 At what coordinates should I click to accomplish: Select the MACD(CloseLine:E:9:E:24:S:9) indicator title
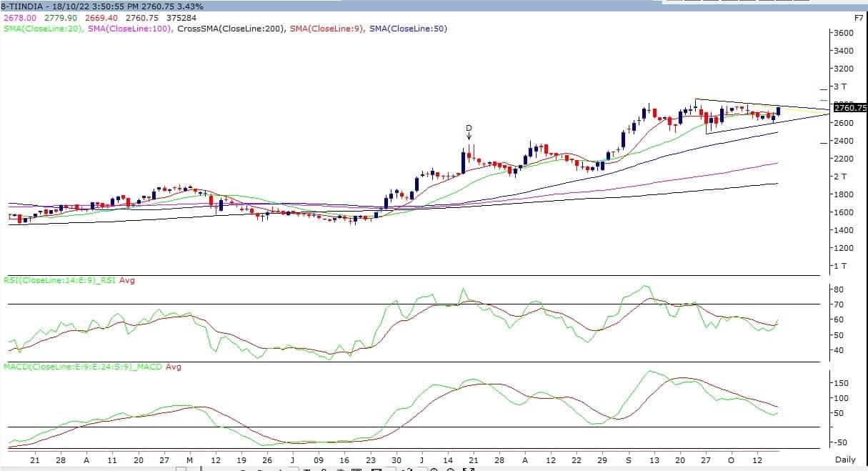[82, 367]
